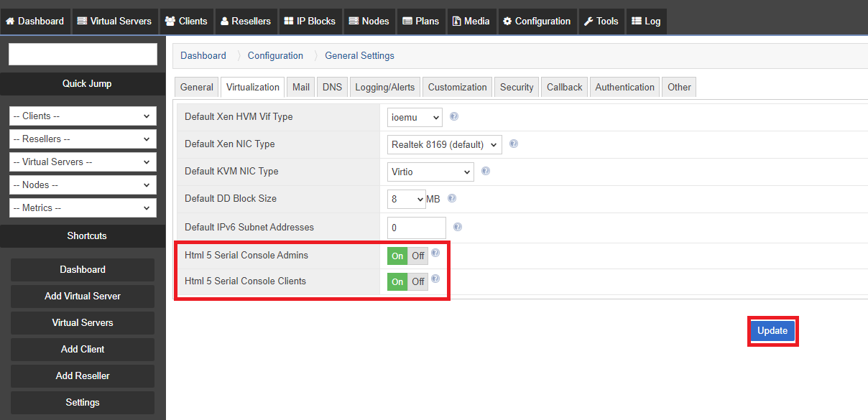Image resolution: width=868 pixels, height=420 pixels.
Task: Click help icon beside DD Block Size
Action: 452,198
